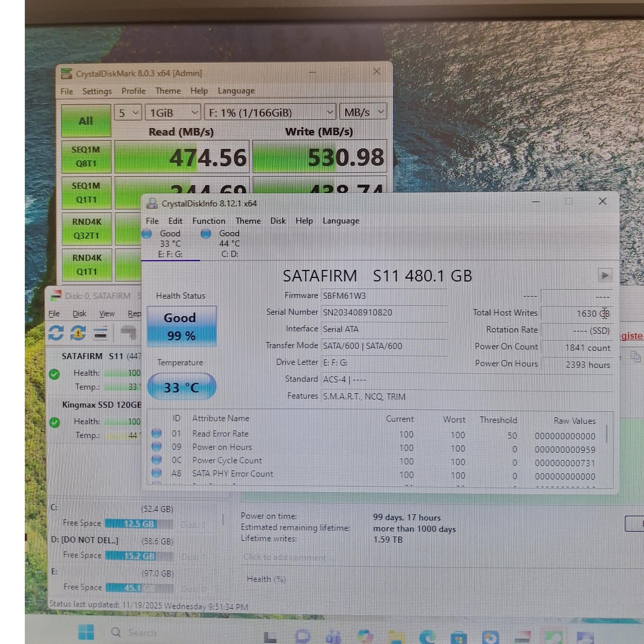Click the Windows Start button

pos(86,632)
